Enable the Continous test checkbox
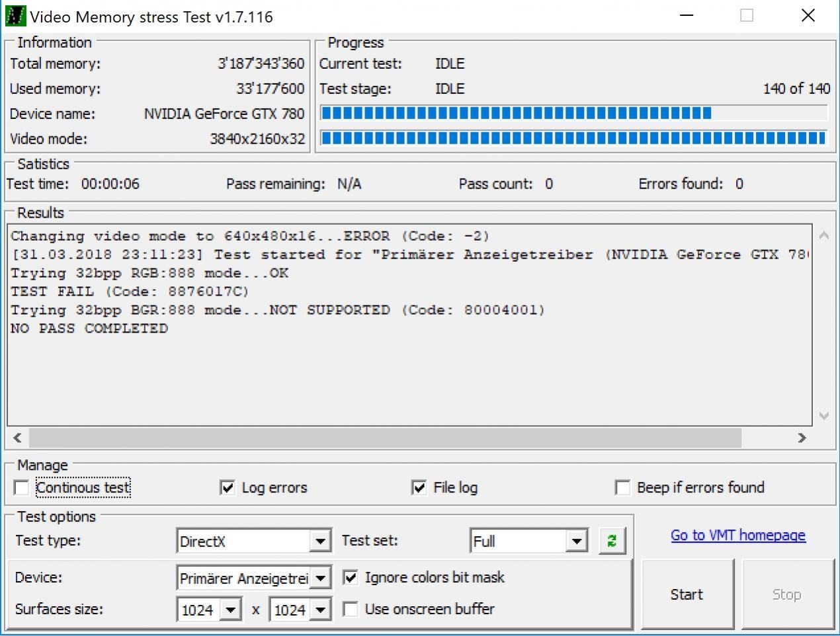This screenshot has height=636, width=840. click(x=22, y=488)
